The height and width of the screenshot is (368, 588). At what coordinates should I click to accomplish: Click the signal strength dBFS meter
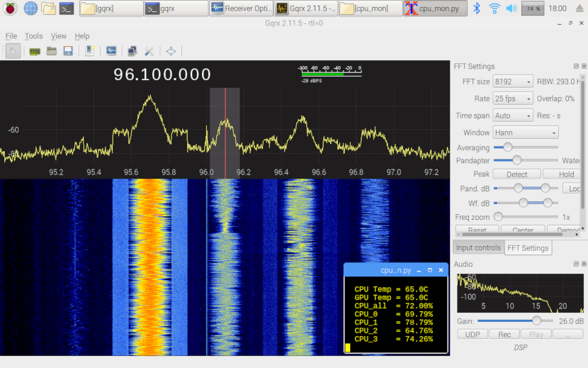[330, 74]
